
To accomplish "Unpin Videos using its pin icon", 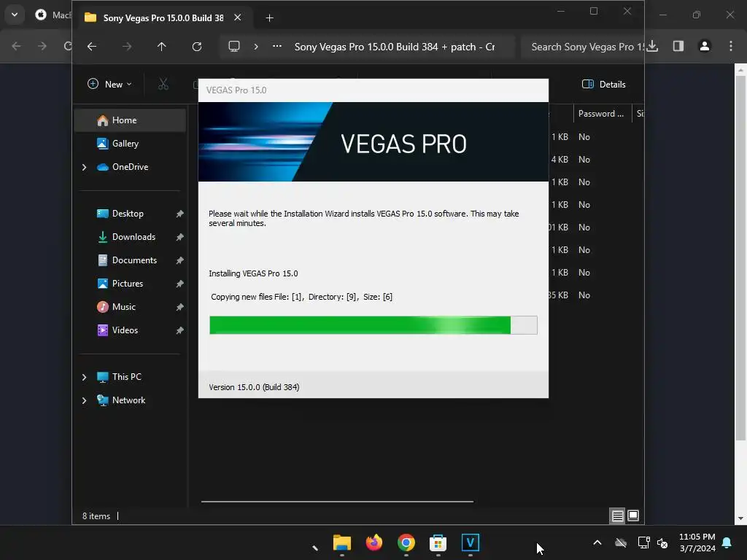I will pyautogui.click(x=179, y=330).
